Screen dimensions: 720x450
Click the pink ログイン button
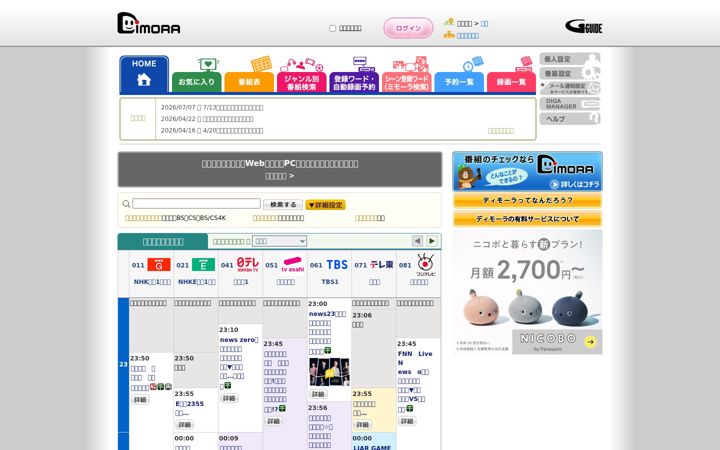click(x=408, y=28)
